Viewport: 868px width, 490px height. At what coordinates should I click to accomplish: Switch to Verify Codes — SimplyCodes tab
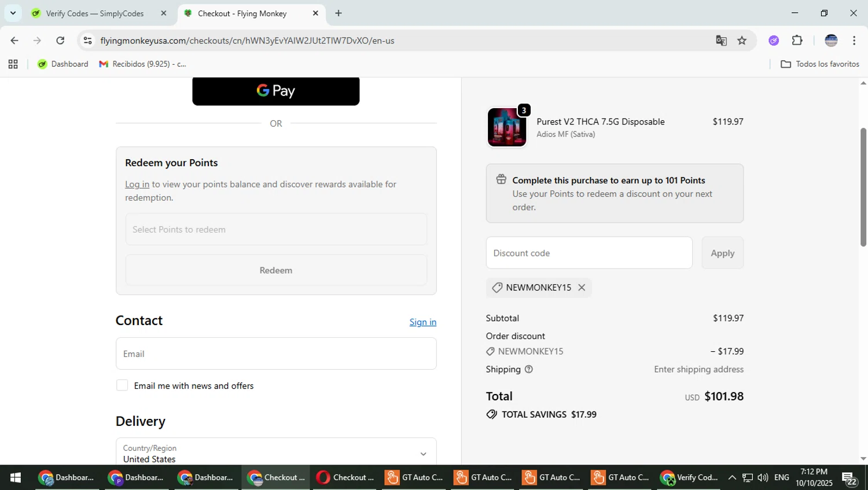tap(95, 13)
